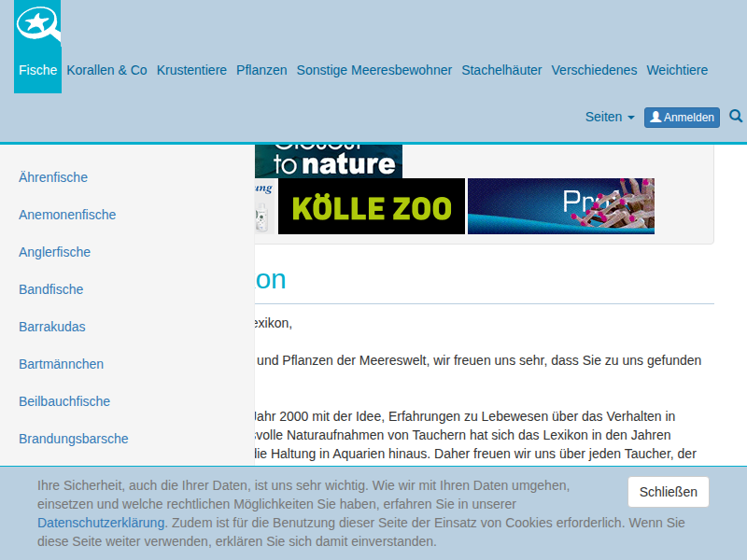Open the Krustentiere menu
This screenshot has height=560, width=747.
tap(191, 70)
